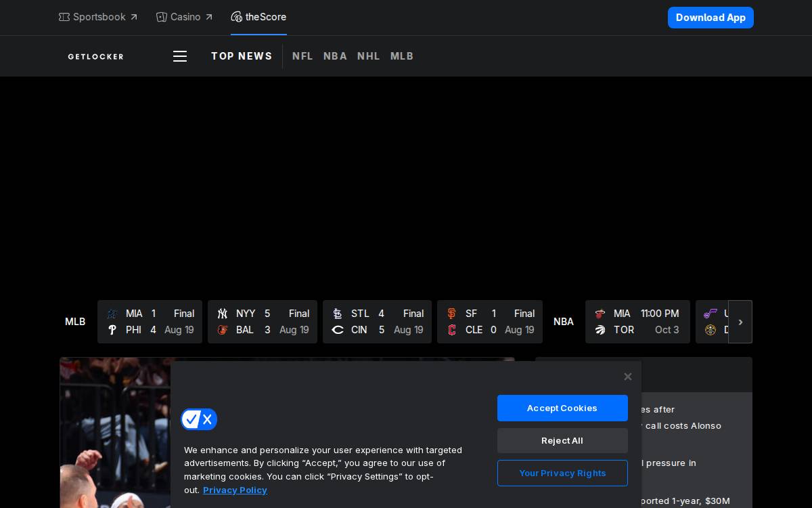Click the GETLOCKER logo
The width and height of the screenshot is (812, 508).
point(95,56)
